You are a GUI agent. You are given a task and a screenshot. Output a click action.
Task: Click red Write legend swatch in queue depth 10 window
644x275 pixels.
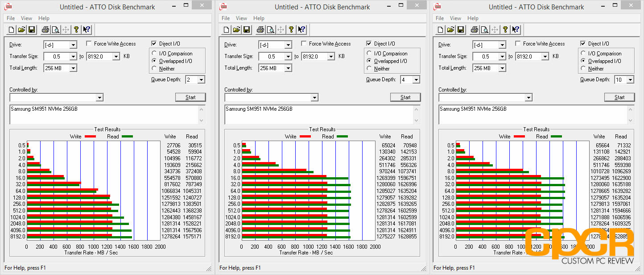pyautogui.click(x=520, y=137)
